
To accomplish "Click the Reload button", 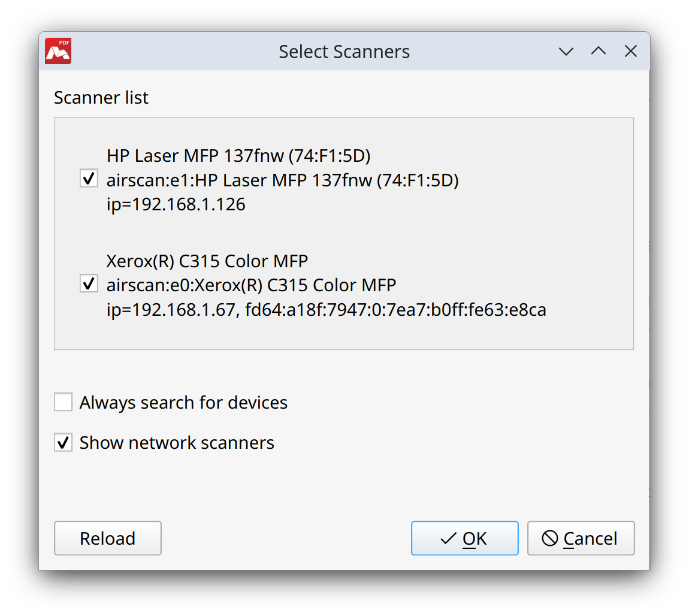I will pos(107,538).
